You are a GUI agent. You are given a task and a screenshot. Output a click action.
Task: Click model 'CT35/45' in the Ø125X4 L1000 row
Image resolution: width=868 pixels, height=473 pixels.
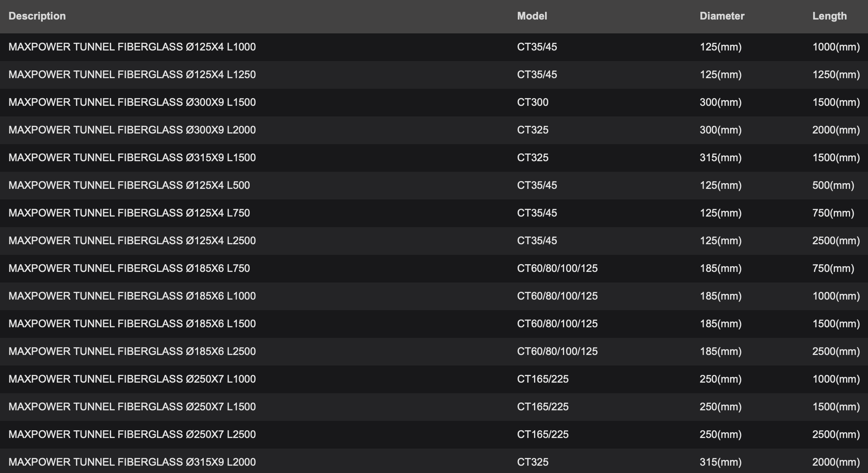537,47
